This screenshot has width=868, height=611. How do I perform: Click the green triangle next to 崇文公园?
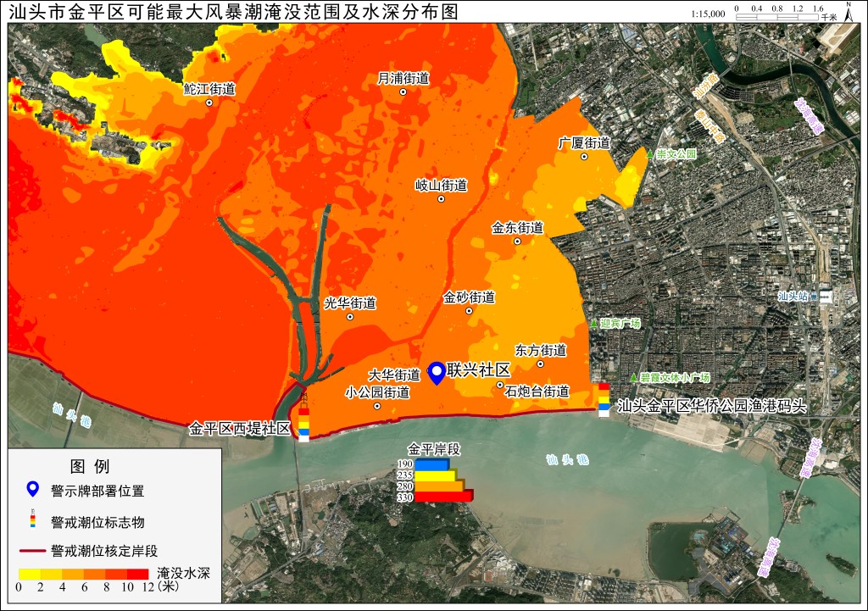pyautogui.click(x=650, y=154)
